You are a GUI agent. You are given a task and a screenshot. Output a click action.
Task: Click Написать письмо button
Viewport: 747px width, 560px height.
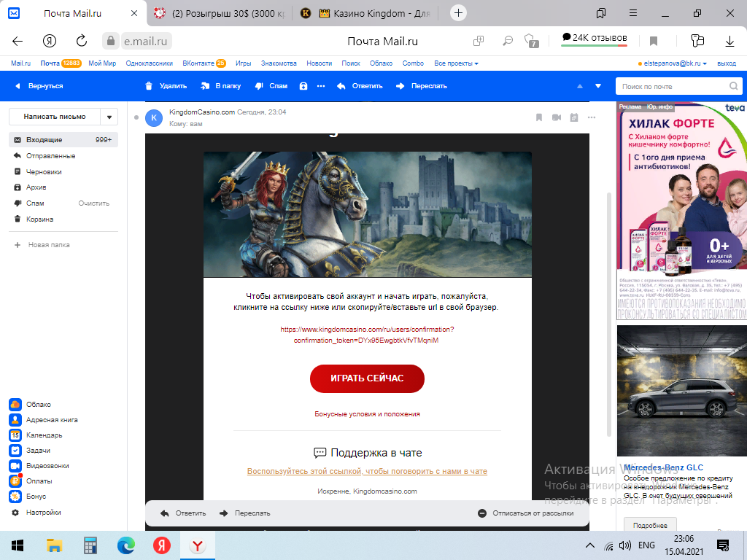point(55,117)
